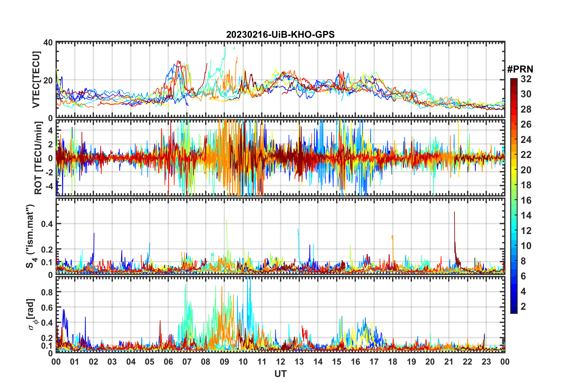This screenshot has width=561, height=392.
Task: Click the "40" tick on the VTEC axis
Action: [x=48, y=43]
